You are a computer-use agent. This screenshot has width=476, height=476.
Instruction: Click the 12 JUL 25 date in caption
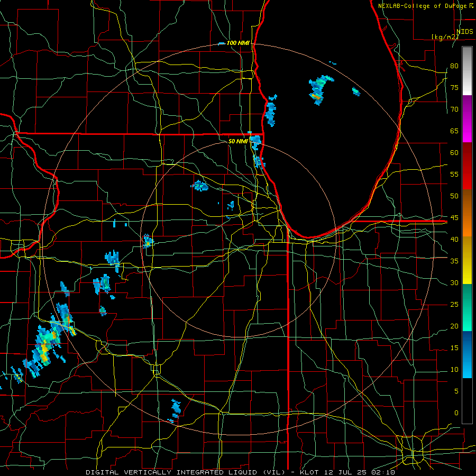tap(345, 472)
